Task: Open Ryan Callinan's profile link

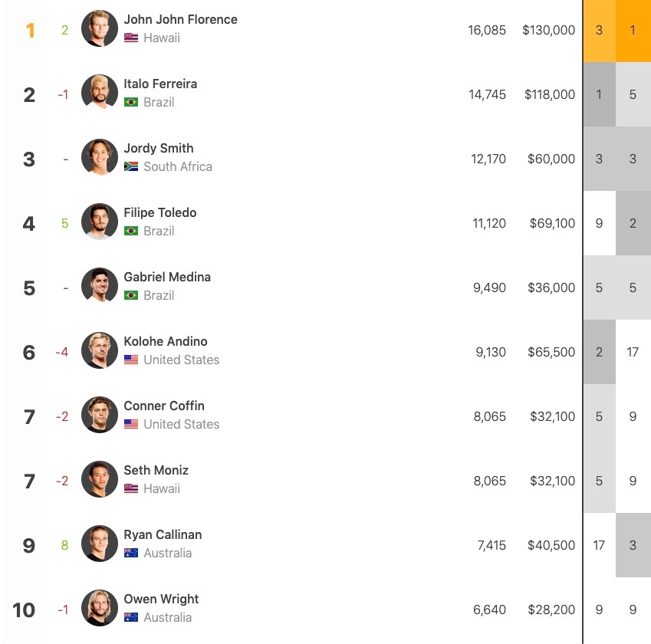Action: coord(163,534)
